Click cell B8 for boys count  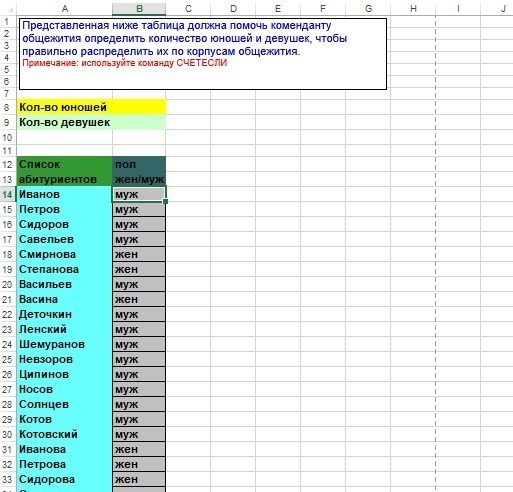click(x=139, y=107)
